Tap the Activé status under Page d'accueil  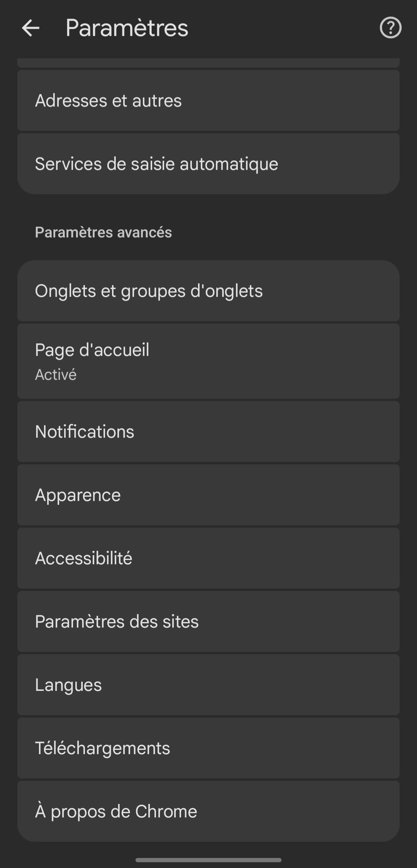(56, 375)
